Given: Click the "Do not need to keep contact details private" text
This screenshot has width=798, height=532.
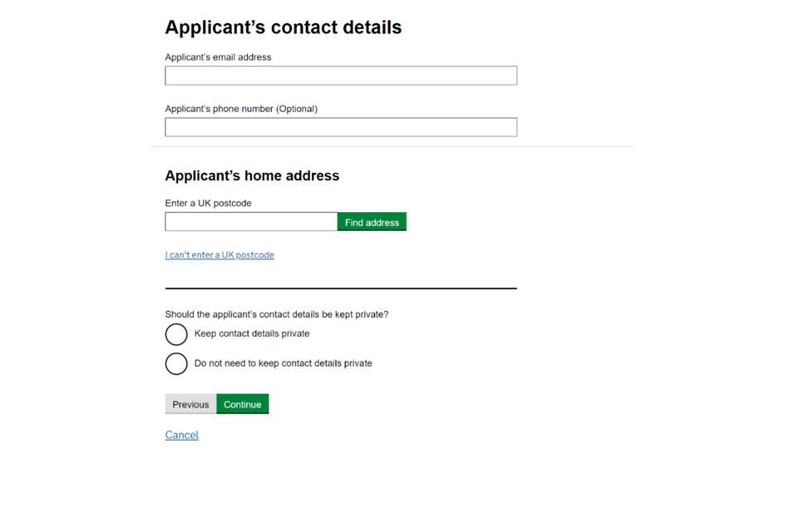Looking at the screenshot, I should tap(283, 363).
